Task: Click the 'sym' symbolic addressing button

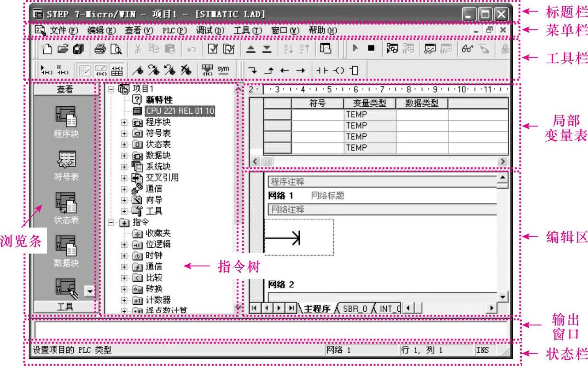Action: 223,70
